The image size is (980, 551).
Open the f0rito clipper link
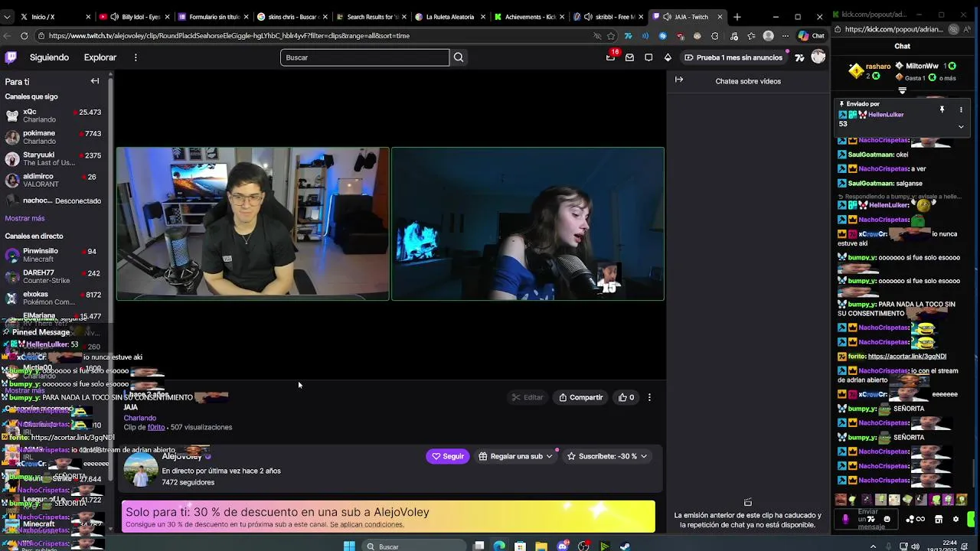(156, 427)
